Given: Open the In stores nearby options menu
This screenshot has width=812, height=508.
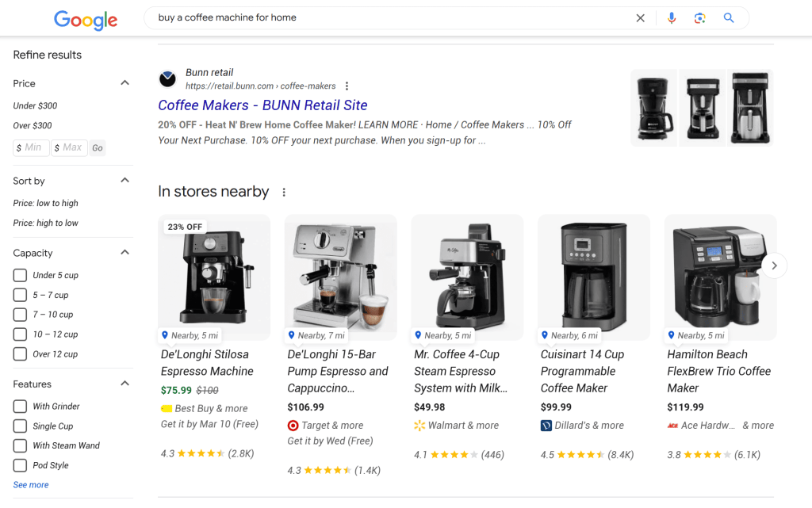Looking at the screenshot, I should [284, 191].
